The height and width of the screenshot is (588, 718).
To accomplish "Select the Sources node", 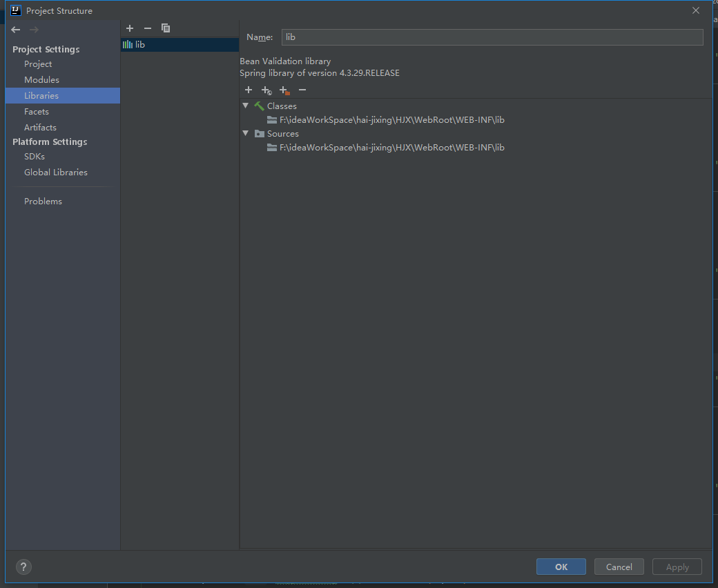I will pyautogui.click(x=282, y=134).
